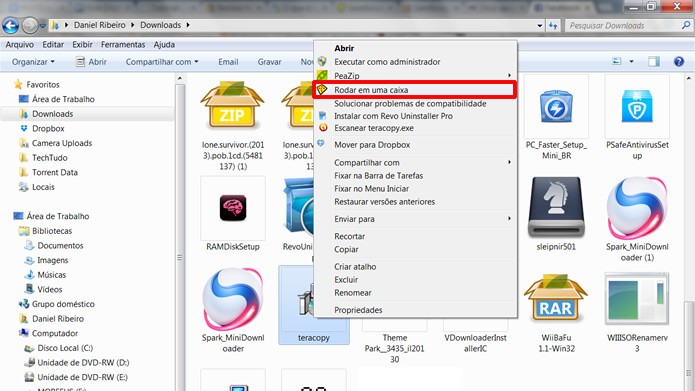Expand the Enviar para submenu

(415, 219)
